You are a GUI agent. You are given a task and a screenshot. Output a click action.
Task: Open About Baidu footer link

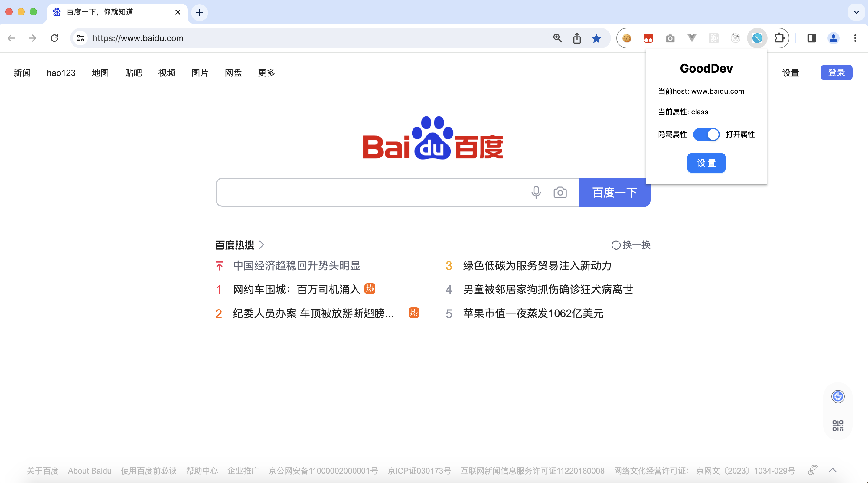coord(90,471)
